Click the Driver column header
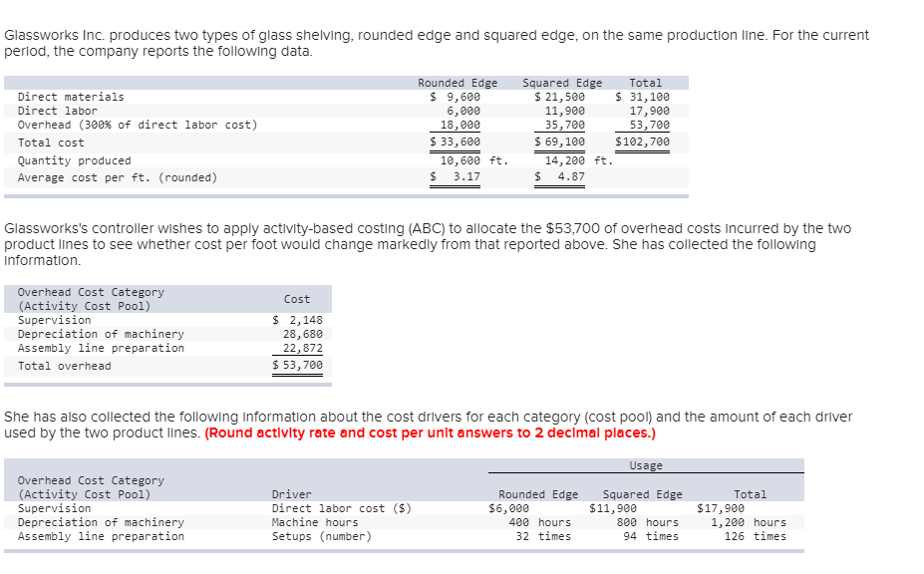924x574 pixels. [291, 494]
